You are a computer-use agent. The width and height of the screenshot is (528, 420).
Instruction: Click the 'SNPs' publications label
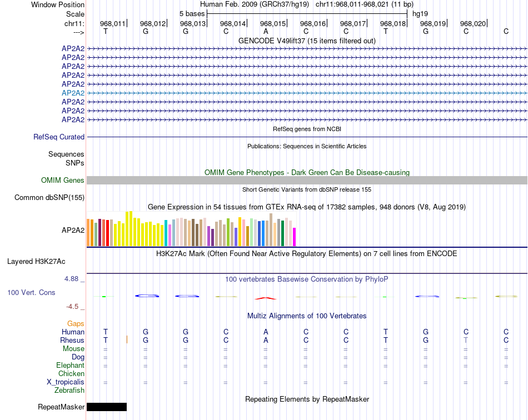tap(75, 163)
